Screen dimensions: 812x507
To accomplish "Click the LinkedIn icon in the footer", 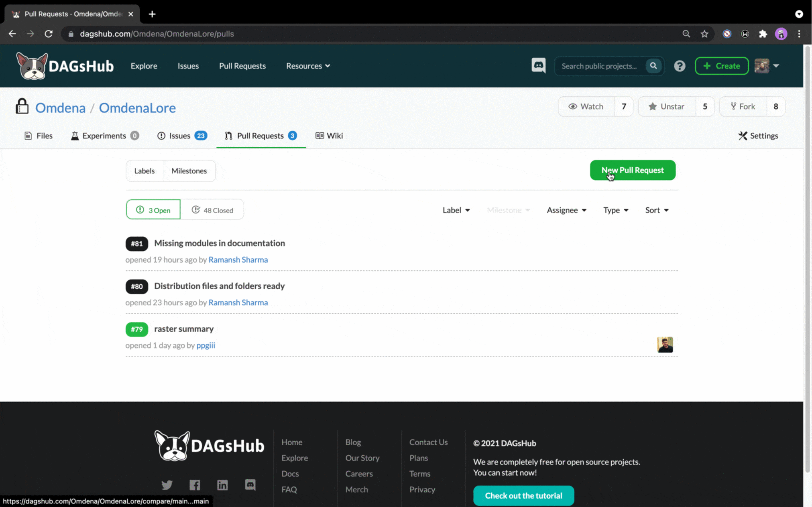I will click(x=222, y=485).
